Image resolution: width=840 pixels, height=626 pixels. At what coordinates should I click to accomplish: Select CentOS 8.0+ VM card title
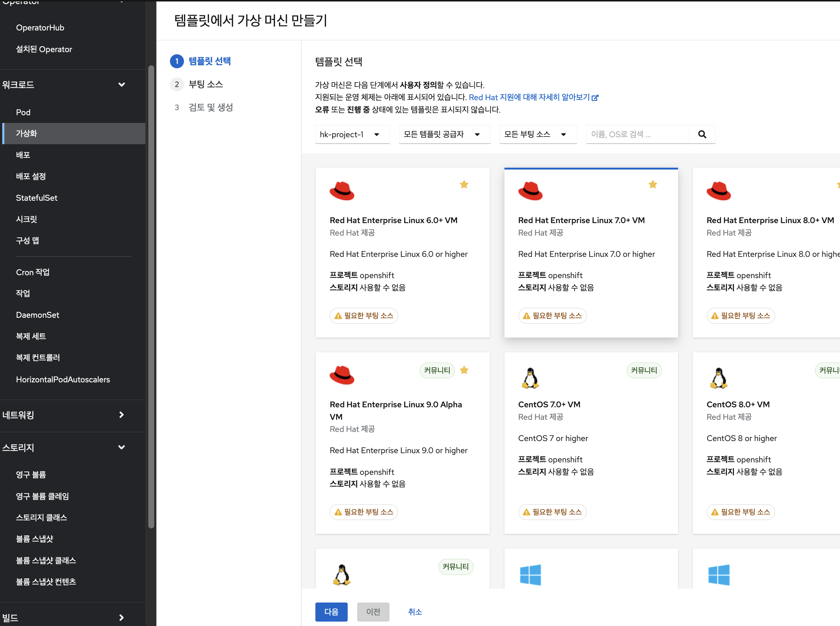click(x=738, y=404)
